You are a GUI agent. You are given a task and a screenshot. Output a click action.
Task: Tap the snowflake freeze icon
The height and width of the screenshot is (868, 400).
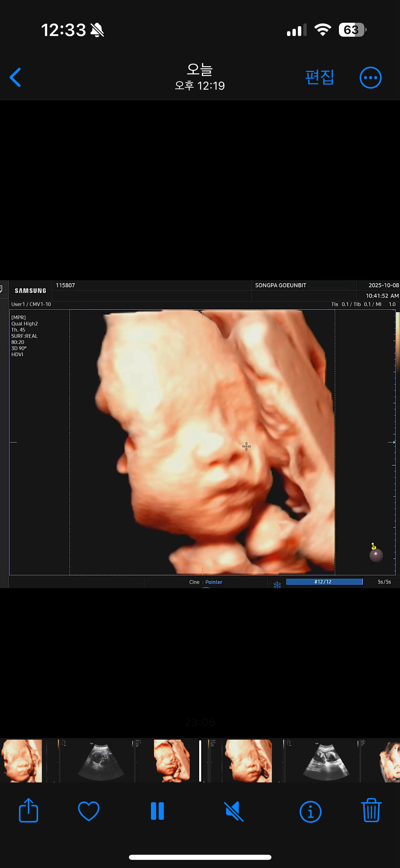pos(277,584)
